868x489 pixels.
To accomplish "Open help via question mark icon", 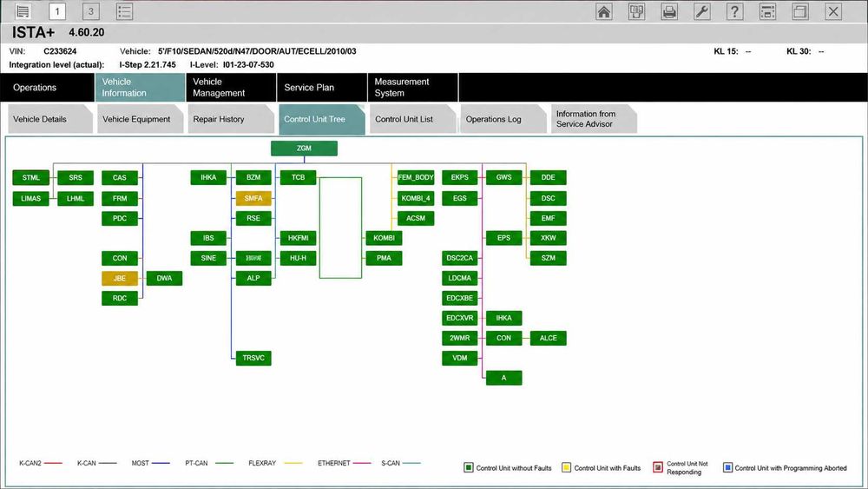I will coord(734,11).
